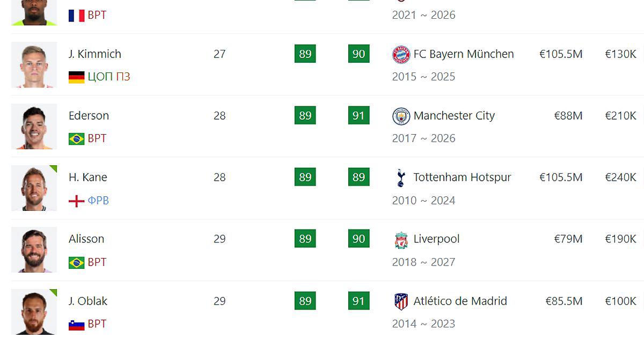Open the Alisson player link
Viewport: 644px width, 338px height.
[86, 239]
